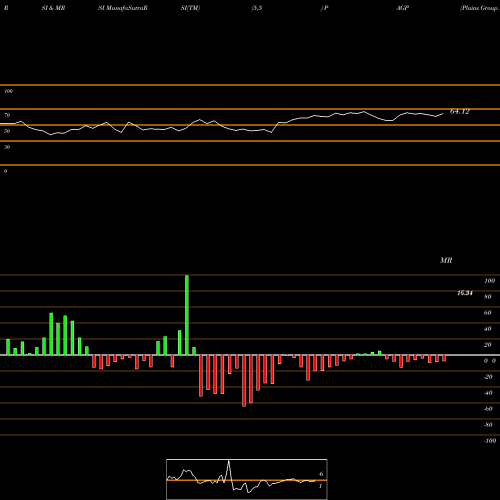Click the 'AGP' ticker label
This screenshot has height=500, width=500.
[402, 8]
